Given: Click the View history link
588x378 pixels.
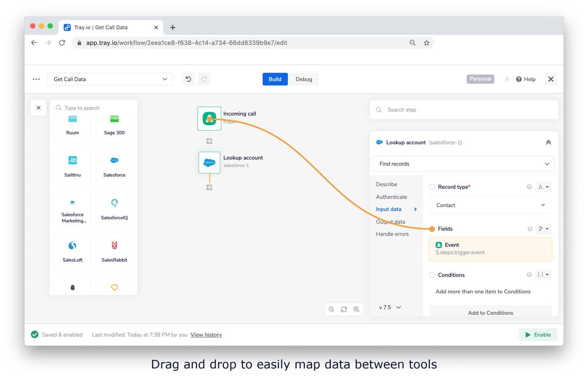Looking at the screenshot, I should 206,335.
